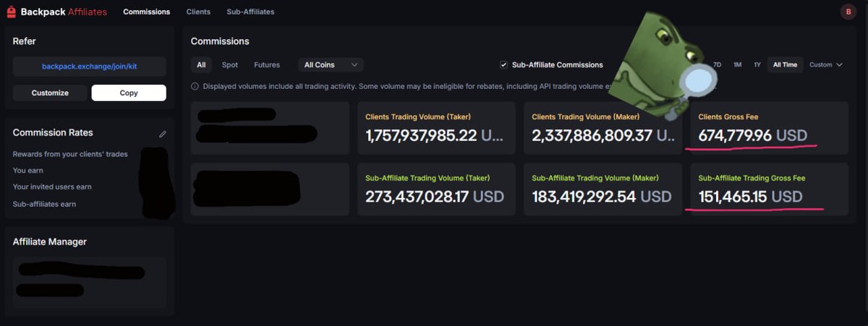Screen dimensions: 868x326
Task: Switch to the Commissions tab
Action: coord(147,12)
